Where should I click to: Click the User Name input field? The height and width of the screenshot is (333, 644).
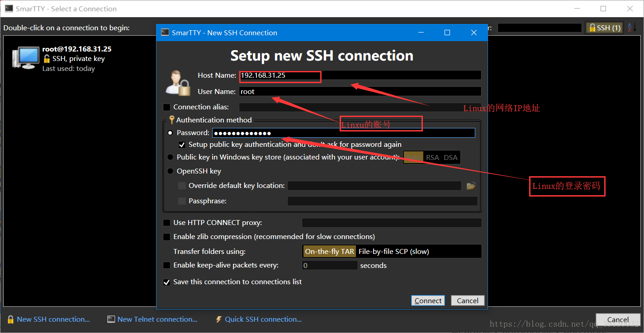tap(360, 91)
